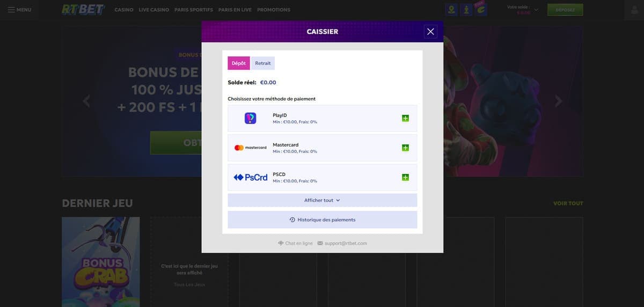
Task: Go to next banner slide
Action: 558,100
